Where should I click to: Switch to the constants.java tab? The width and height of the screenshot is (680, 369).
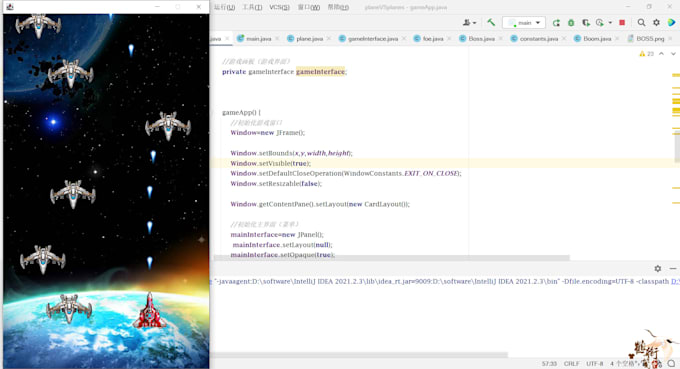point(539,39)
